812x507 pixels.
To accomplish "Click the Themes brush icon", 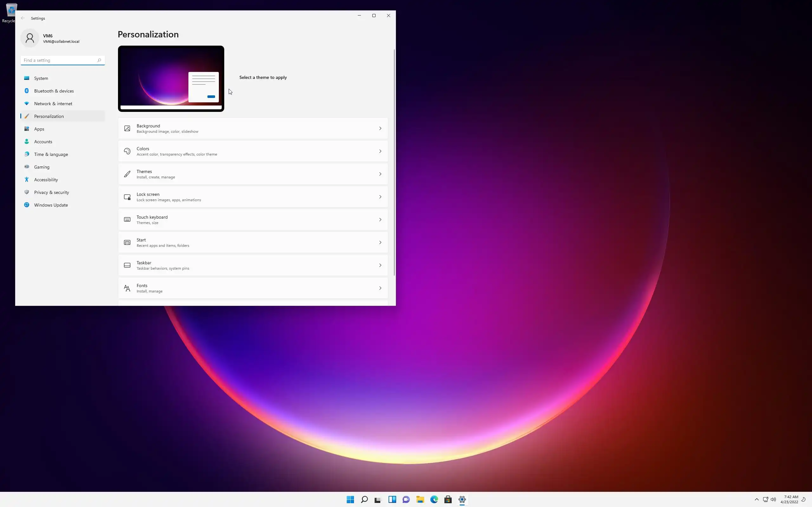I will point(127,174).
